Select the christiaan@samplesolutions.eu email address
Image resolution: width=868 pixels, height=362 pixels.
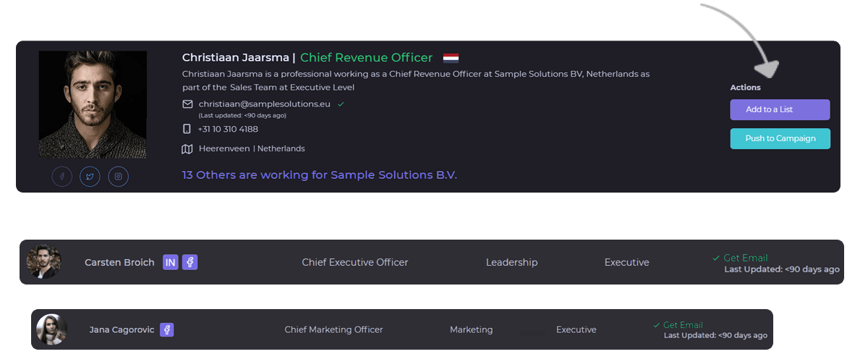[x=264, y=104]
